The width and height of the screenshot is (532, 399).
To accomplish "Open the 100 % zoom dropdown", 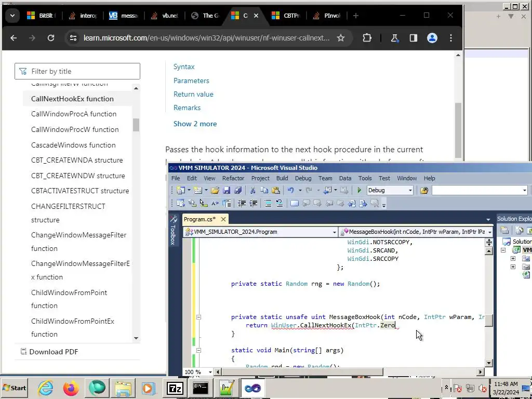I will coord(210,372).
